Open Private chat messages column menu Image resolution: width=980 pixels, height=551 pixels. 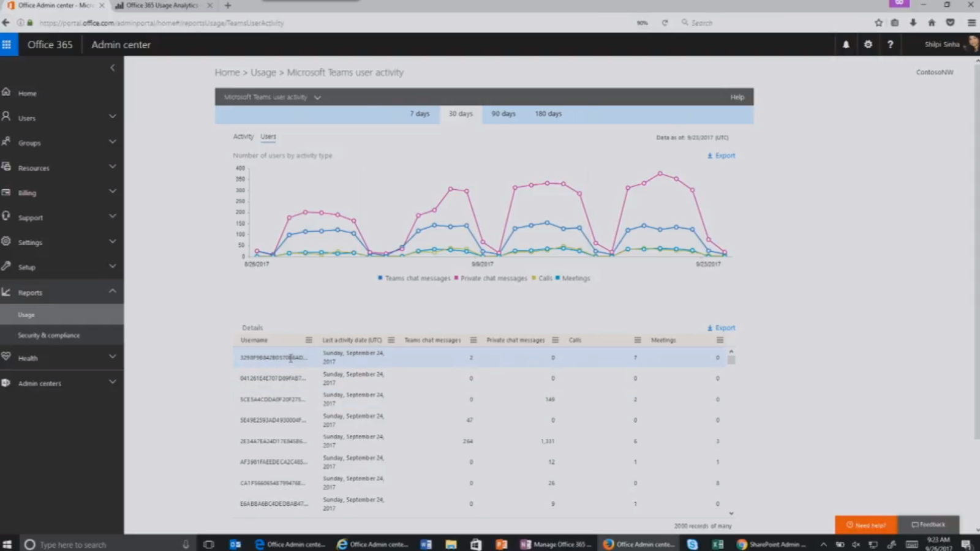(555, 340)
